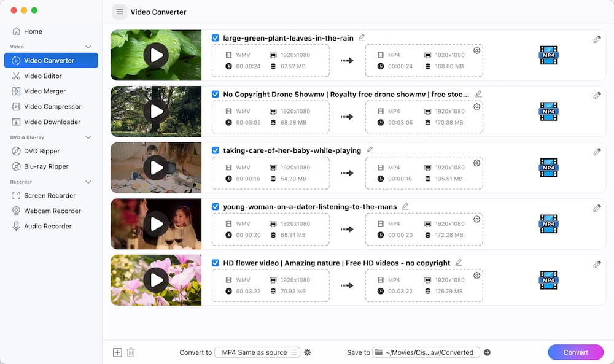Play the Drone Showmv forest thumbnail
This screenshot has width=614, height=364.
(x=156, y=112)
